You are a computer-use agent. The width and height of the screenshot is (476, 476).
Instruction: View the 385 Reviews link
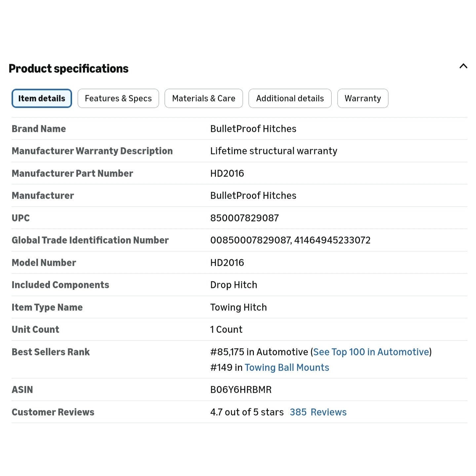click(318, 412)
